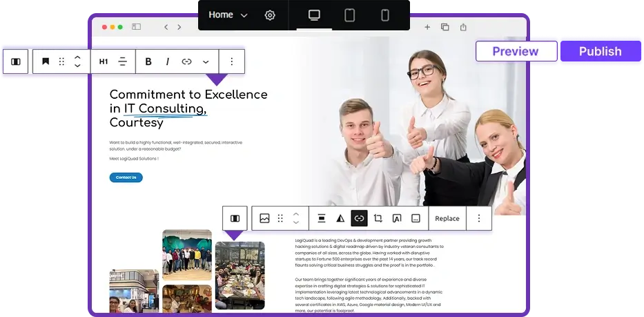Image resolution: width=644 pixels, height=317 pixels.
Task: Select parent columns block in image toolbar
Action: [x=235, y=218]
